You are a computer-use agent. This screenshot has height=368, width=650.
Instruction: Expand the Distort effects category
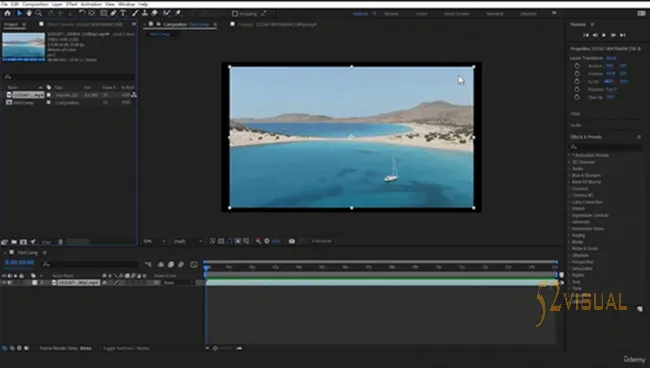click(570, 208)
